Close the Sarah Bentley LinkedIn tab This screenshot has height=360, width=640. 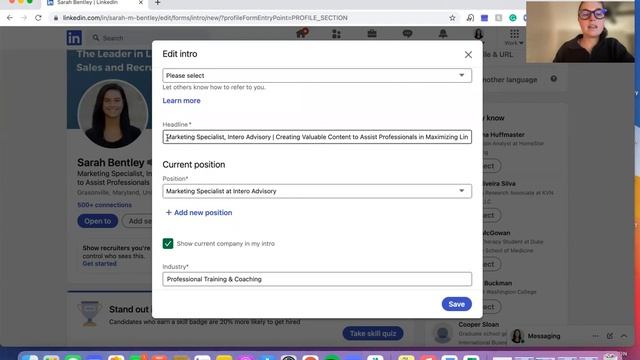pyautogui.click(x=141, y=2)
